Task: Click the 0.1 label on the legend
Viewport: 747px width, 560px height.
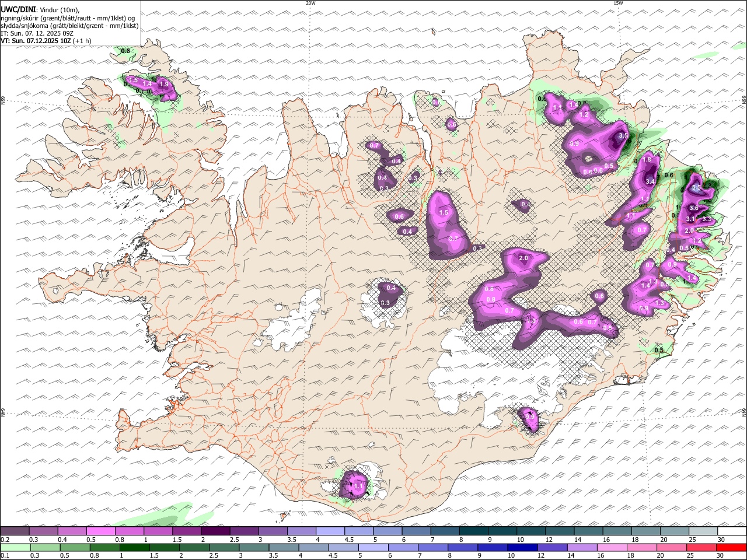Action: [5, 556]
